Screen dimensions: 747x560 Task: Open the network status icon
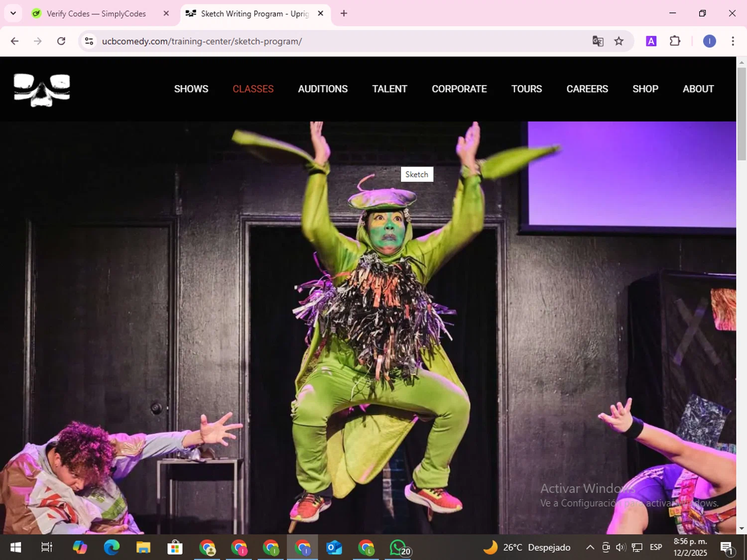click(x=637, y=548)
